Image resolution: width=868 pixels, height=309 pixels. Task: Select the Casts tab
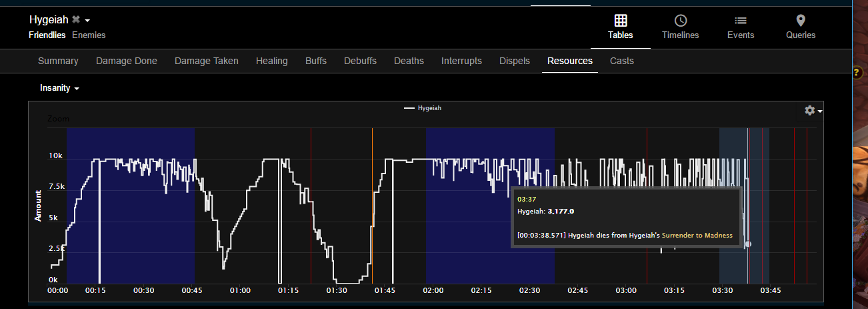point(621,61)
